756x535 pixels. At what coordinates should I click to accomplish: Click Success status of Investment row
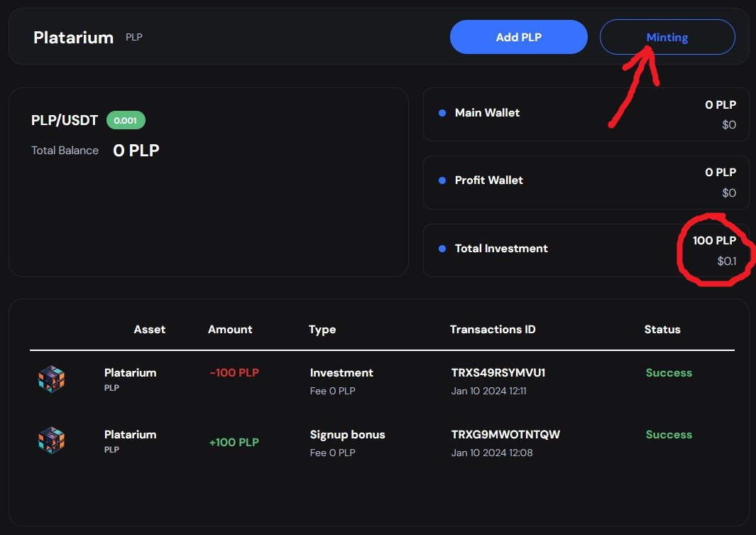pos(669,372)
